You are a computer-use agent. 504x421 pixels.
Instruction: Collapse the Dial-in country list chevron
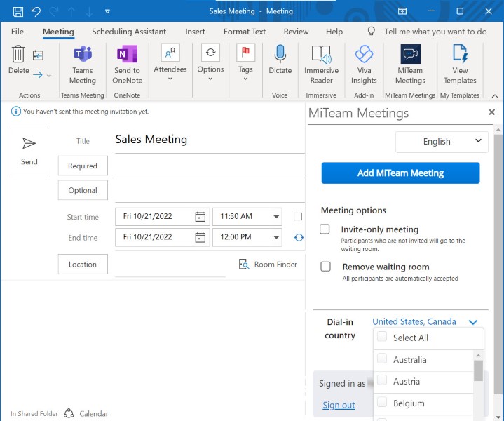[x=473, y=322]
